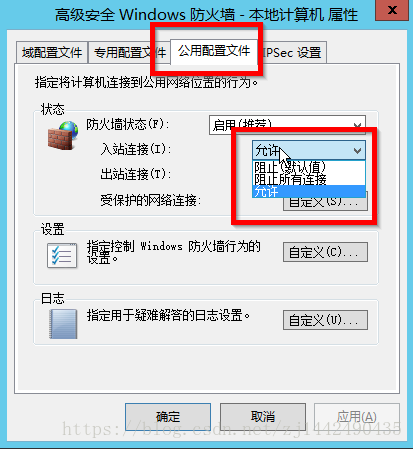Screen dimensions: 413x449
Task: Click 自定义(C) settings button
Action: pos(325,252)
